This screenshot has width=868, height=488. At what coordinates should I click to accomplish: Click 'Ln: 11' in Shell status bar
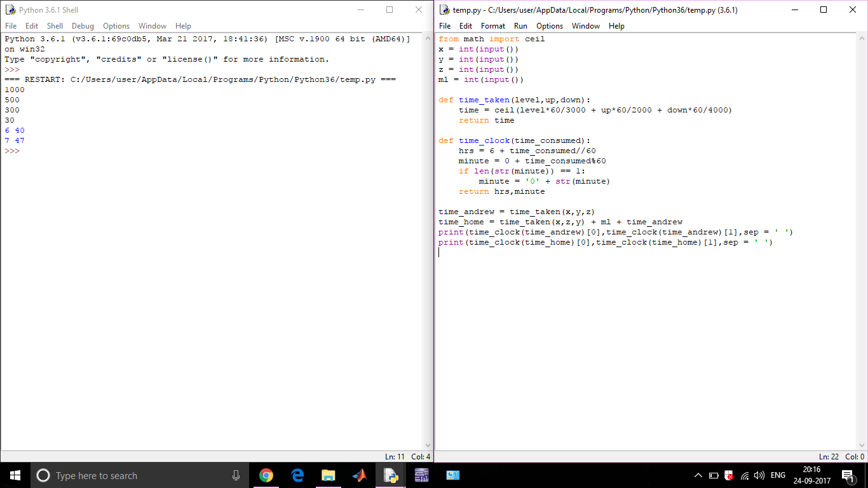(x=395, y=457)
